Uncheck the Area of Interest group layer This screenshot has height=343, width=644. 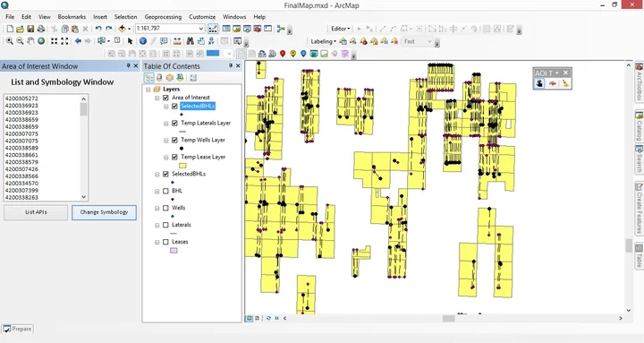166,98
